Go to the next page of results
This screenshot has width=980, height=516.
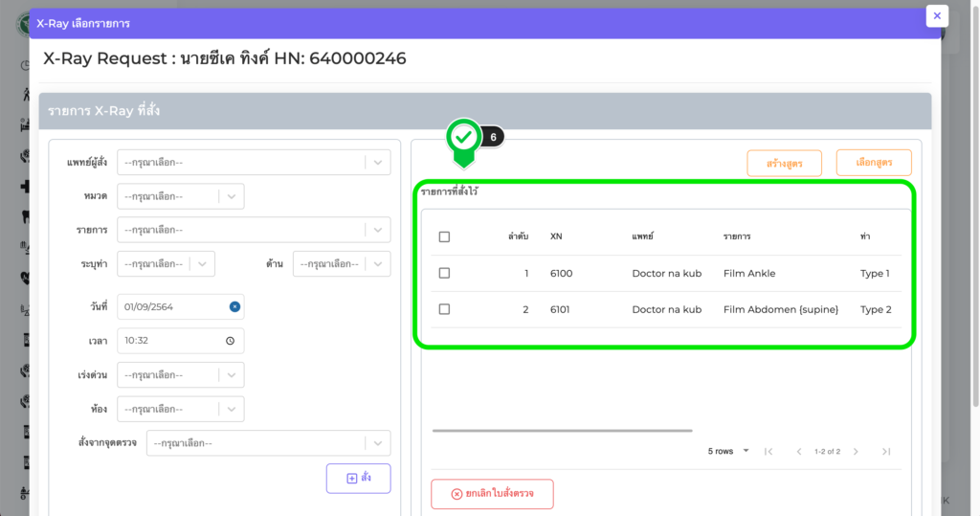856,452
